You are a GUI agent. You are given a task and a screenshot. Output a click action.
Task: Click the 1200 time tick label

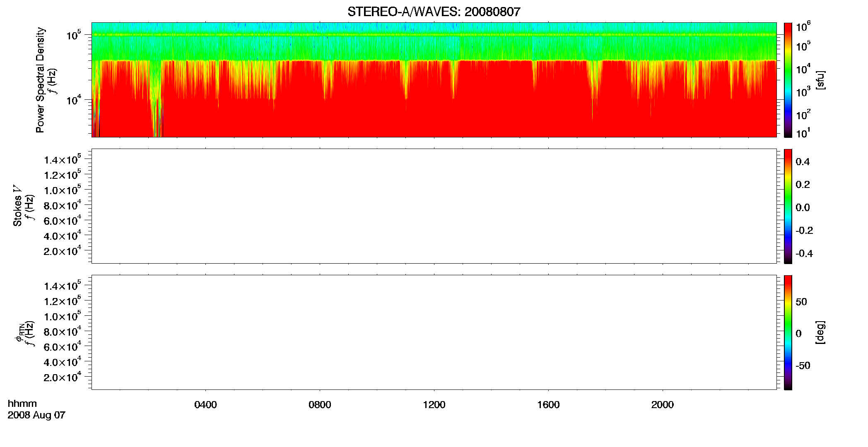[x=434, y=405]
